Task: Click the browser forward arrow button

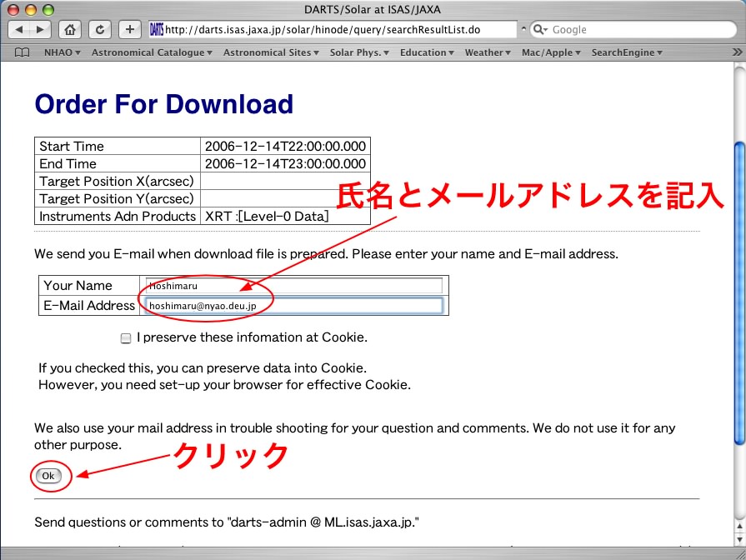Action: 39,30
